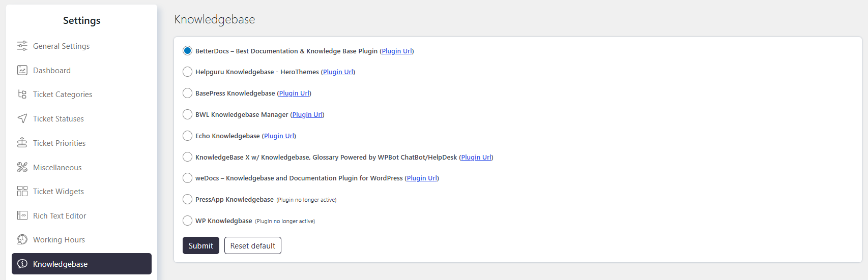Click the Knowledgebase info icon
Viewport: 868px width, 280px height.
pos(22,264)
